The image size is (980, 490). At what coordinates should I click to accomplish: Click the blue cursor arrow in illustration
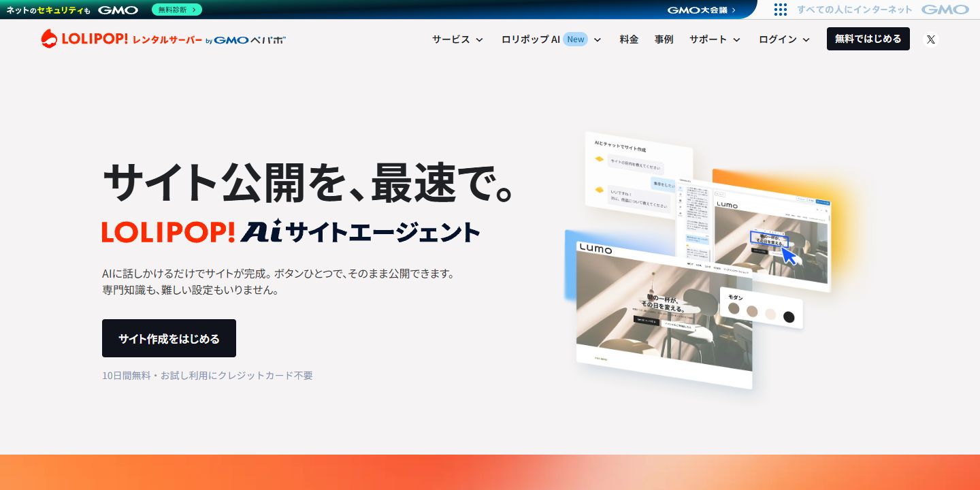click(x=788, y=255)
